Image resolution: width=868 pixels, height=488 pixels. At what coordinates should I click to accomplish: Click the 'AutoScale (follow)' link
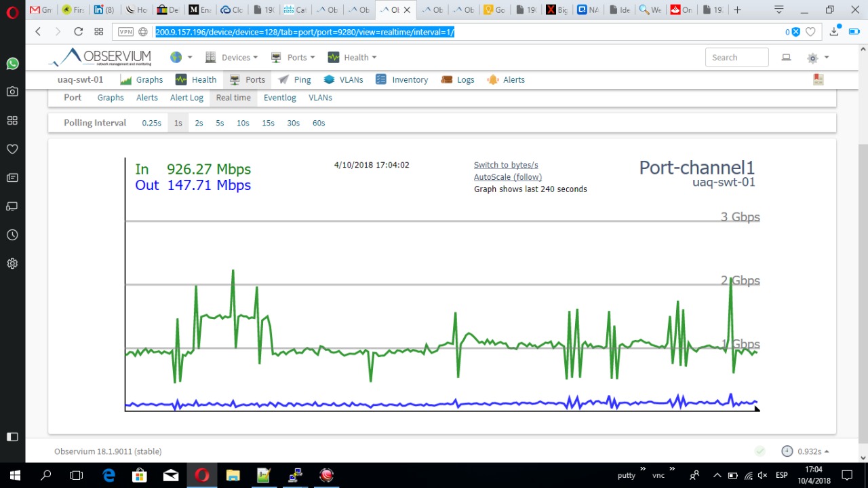507,177
